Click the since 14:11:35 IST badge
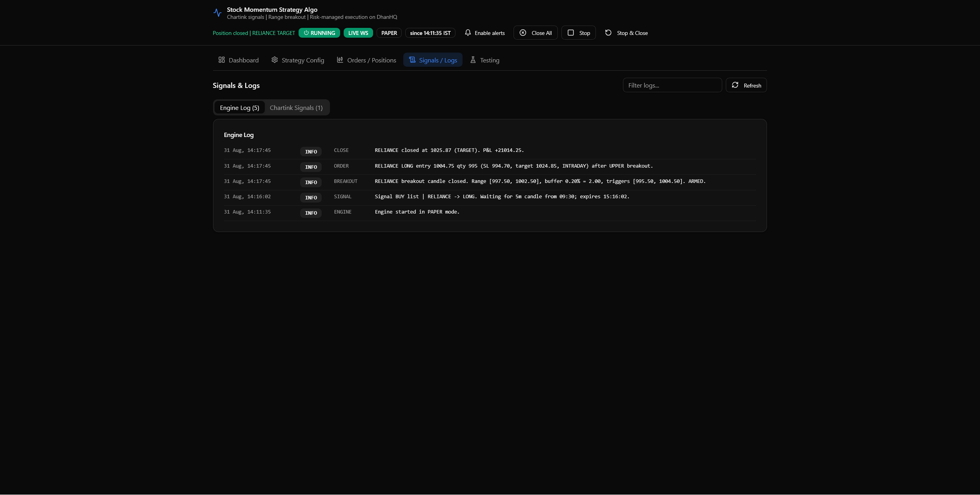This screenshot has height=495, width=980. click(x=430, y=33)
